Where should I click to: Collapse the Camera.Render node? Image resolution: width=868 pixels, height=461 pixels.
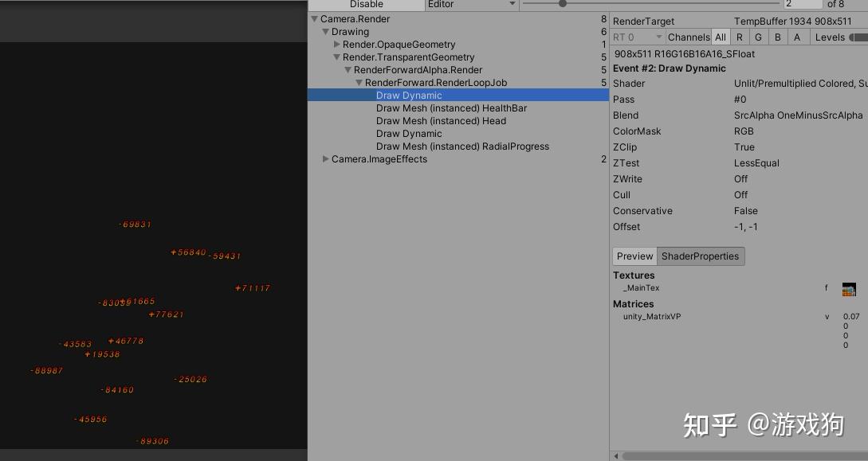click(x=313, y=18)
